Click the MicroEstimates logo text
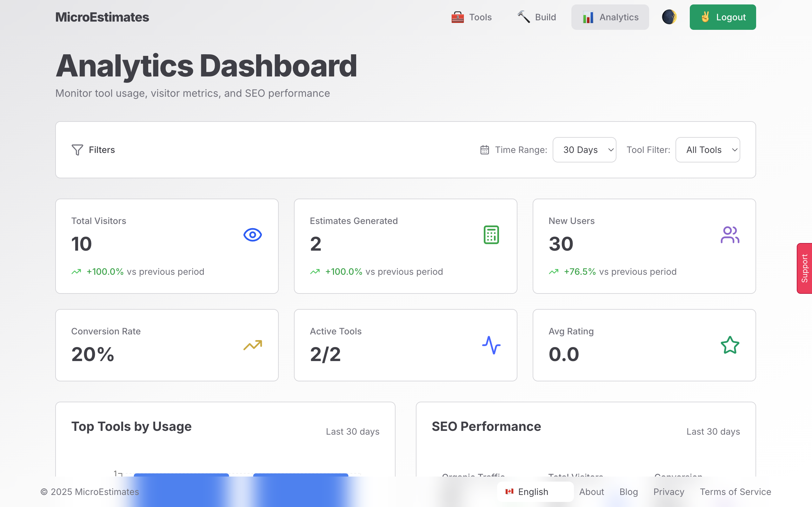 (x=102, y=17)
